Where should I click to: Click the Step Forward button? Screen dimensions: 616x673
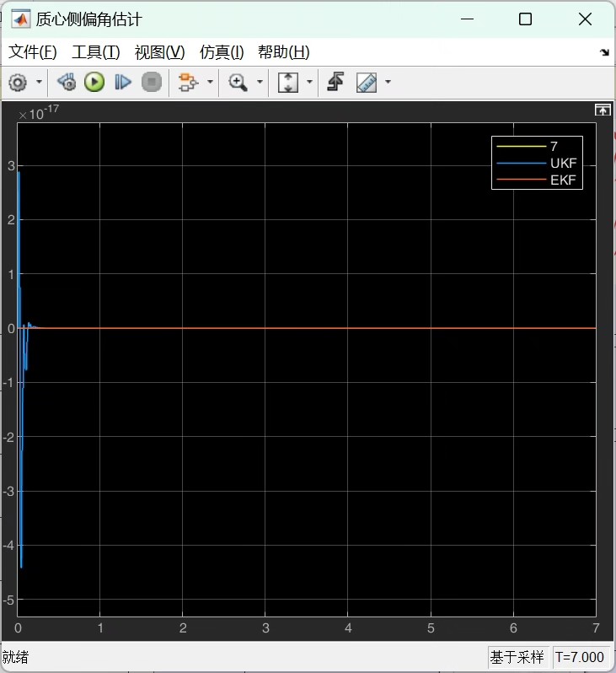[123, 82]
